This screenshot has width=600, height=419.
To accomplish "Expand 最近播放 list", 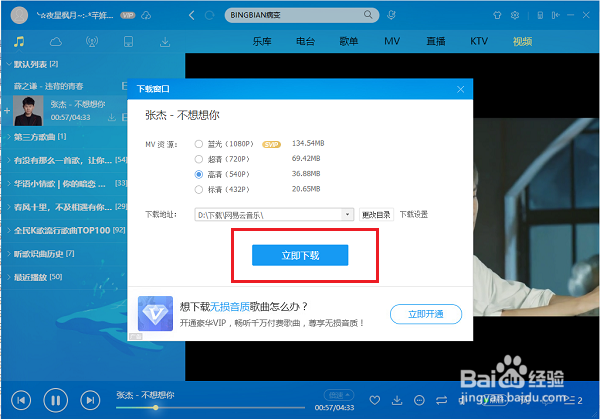I will [x=8, y=277].
